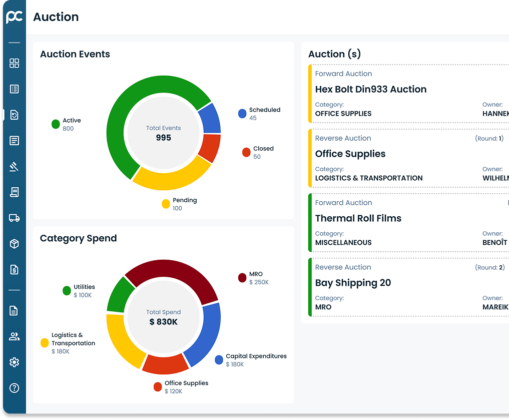Open the invoice dollar document icon

[x=15, y=270]
